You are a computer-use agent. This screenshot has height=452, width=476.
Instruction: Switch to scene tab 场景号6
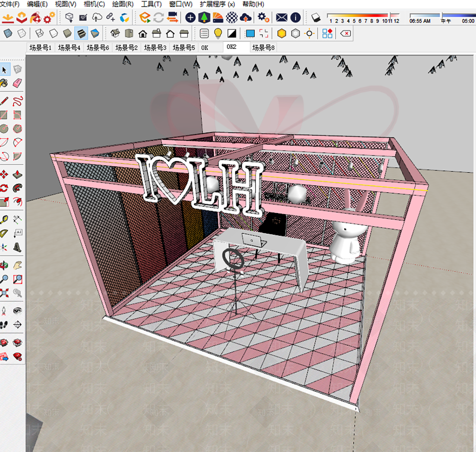(98, 48)
